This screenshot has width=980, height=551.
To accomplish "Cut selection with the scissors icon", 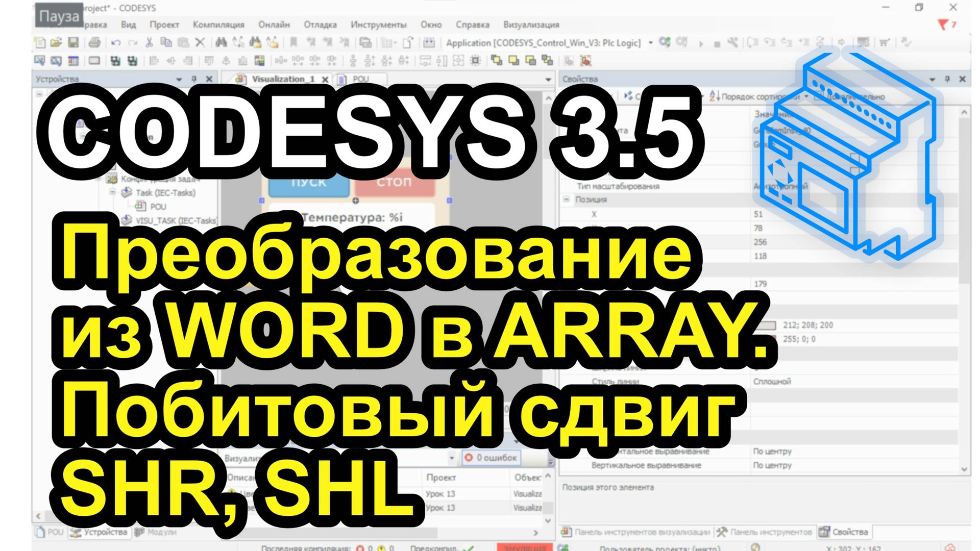I will tap(149, 42).
